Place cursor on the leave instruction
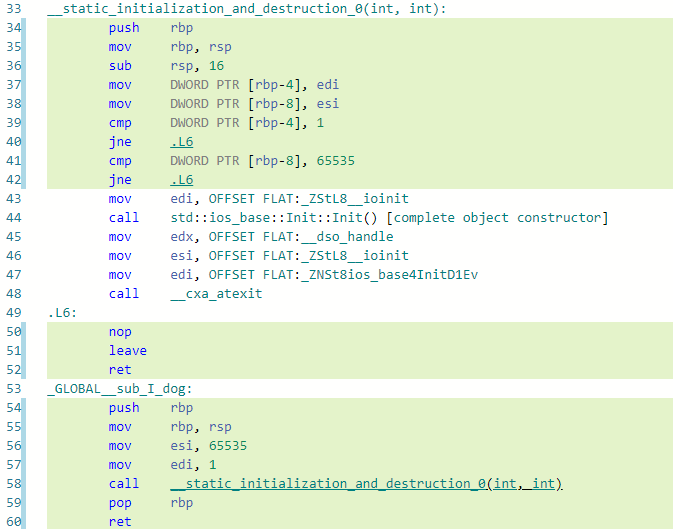Image resolution: width=673 pixels, height=529 pixels. click(128, 351)
